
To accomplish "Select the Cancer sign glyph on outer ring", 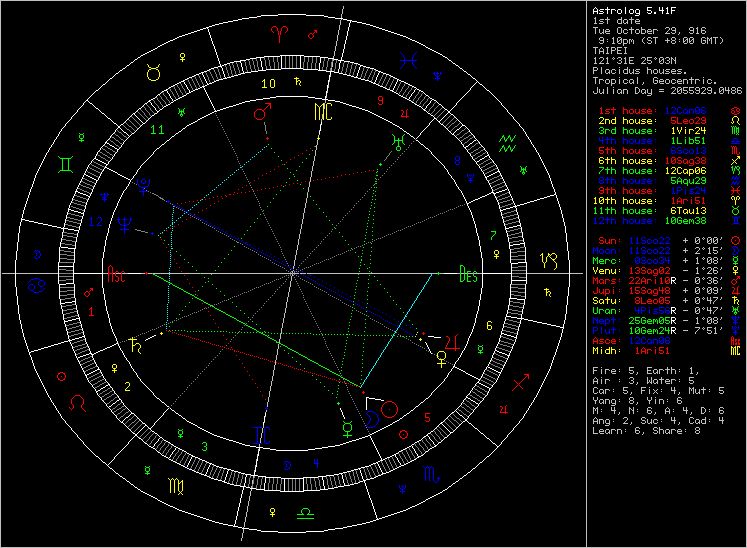I will tap(35, 286).
